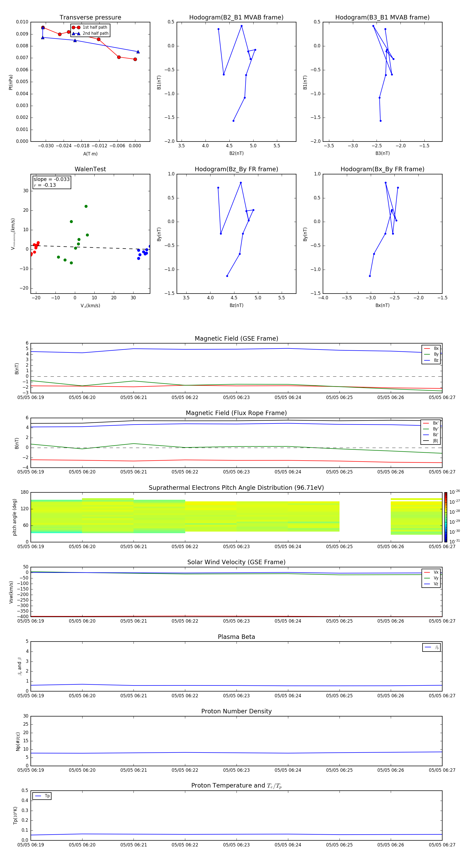Screen dimensions: 473x868
Task: Click the pitch angle distribution color bar
Action: [x=445, y=517]
